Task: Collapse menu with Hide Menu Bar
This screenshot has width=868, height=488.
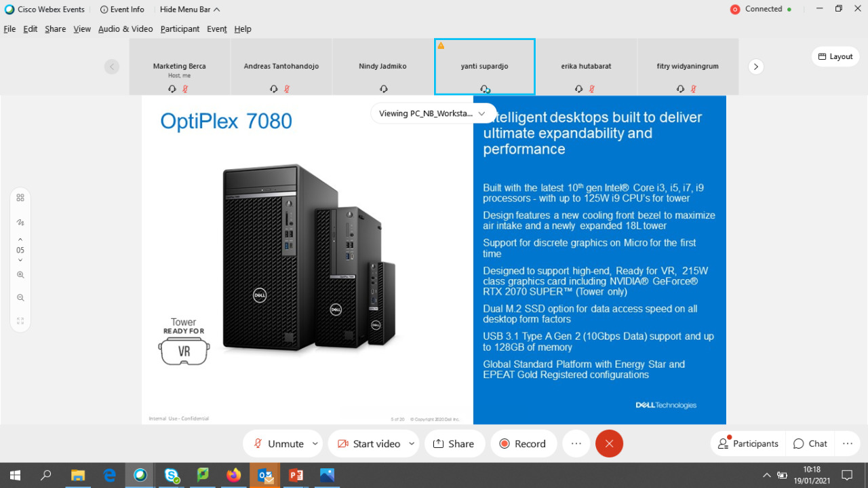Action: pos(190,10)
